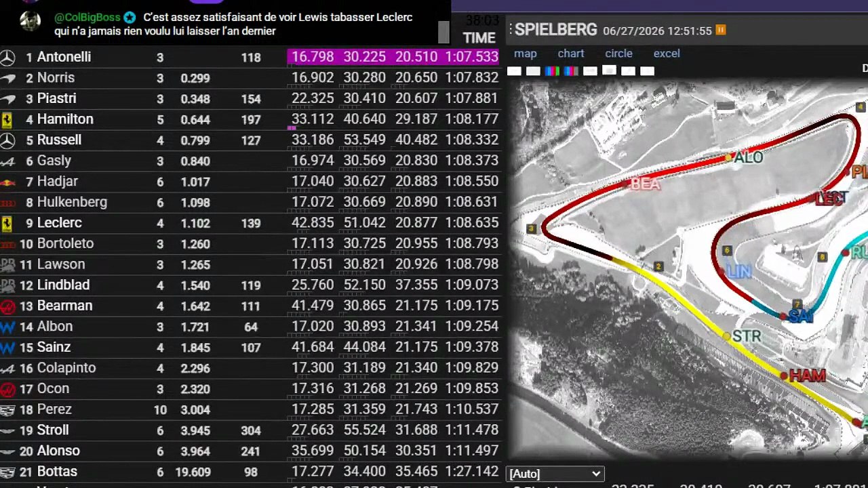Click the Williams logo beside Sainz
This screenshot has height=488, width=868.
[7, 348]
